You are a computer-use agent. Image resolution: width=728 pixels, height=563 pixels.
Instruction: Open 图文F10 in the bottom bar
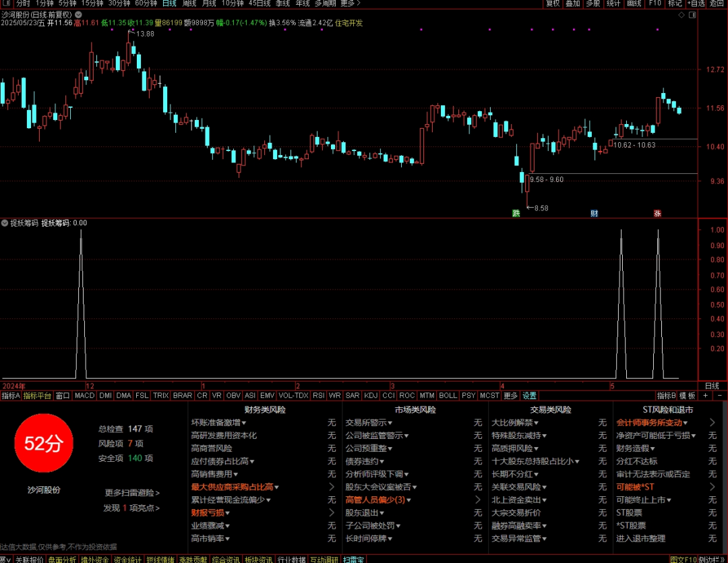point(684,559)
